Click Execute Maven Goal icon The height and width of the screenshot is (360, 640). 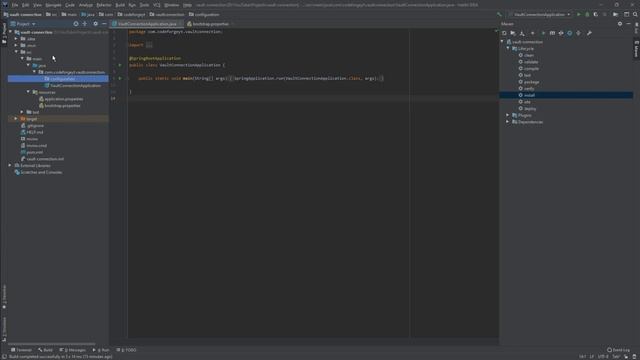click(552, 33)
